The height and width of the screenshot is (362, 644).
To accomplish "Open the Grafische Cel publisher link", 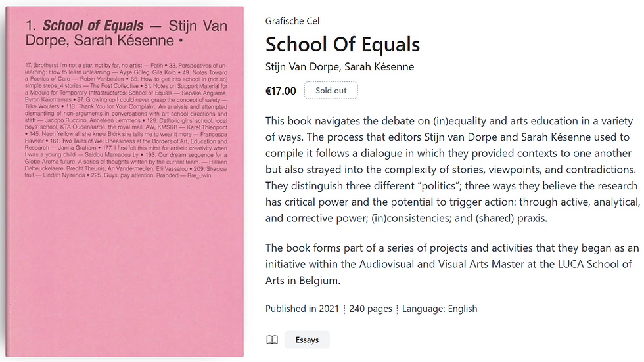I will pyautogui.click(x=292, y=21).
